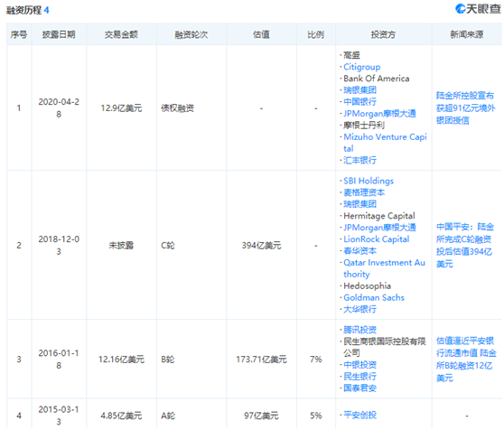Click the 摩根士丹利 investor text
504x430 pixels.
tap(364, 125)
